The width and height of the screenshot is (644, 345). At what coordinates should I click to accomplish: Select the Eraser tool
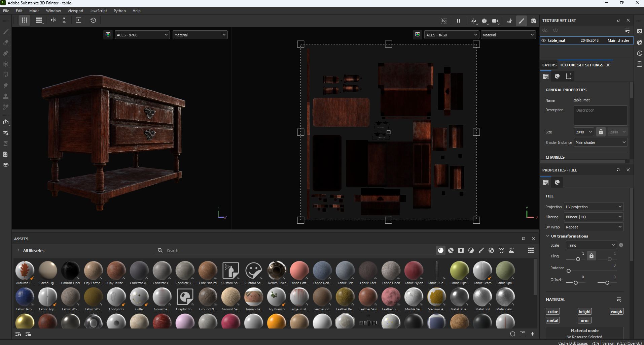pos(5,42)
